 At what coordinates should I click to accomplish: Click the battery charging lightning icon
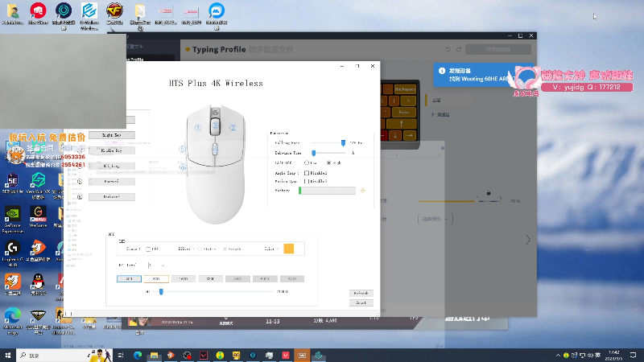point(363,191)
